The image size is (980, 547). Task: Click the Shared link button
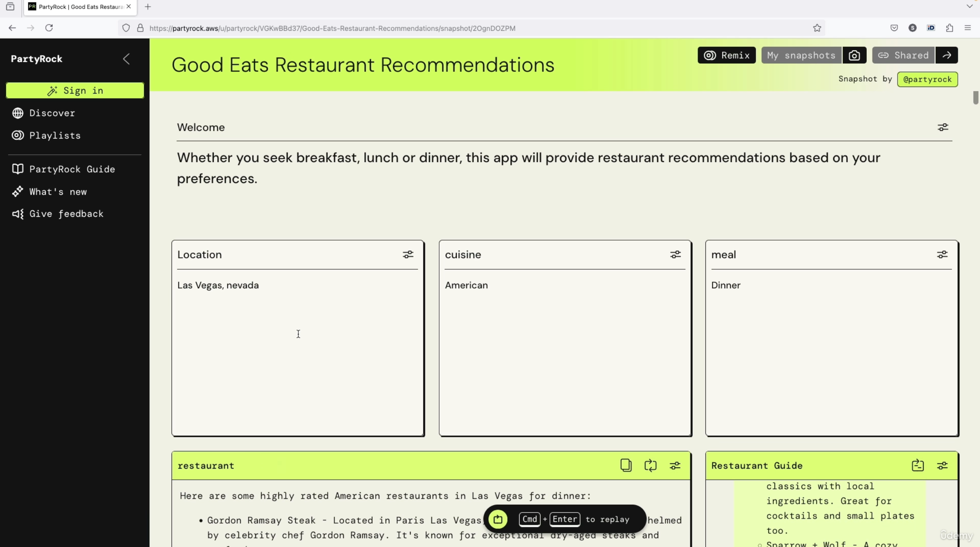(903, 55)
